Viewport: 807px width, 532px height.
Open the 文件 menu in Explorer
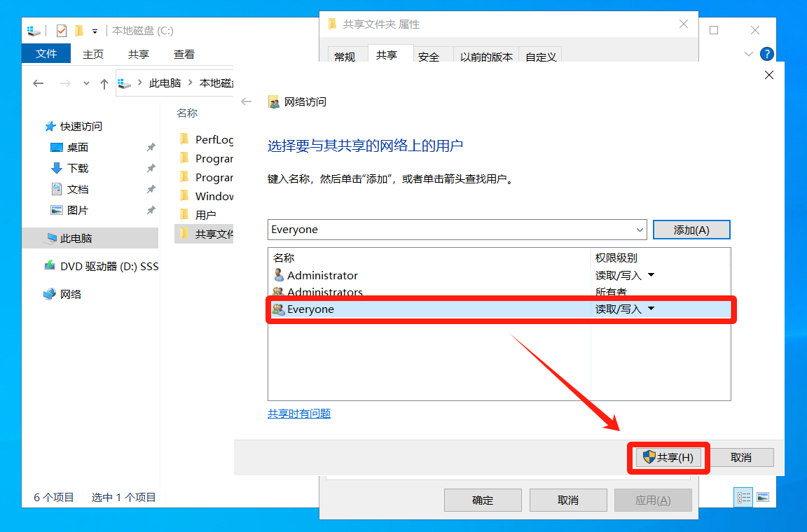(46, 54)
